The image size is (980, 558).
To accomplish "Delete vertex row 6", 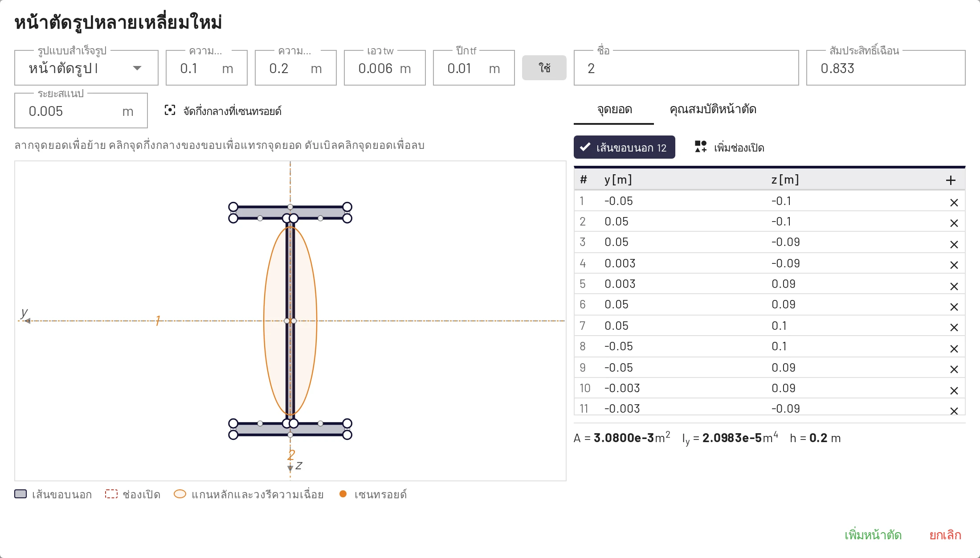I will click(954, 307).
